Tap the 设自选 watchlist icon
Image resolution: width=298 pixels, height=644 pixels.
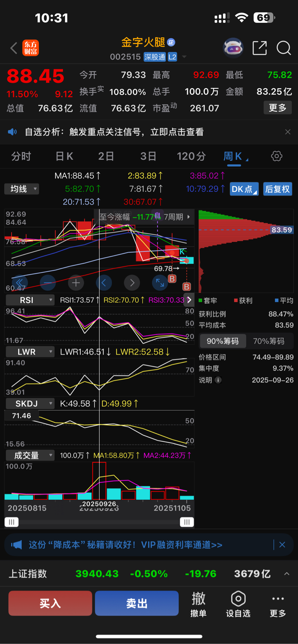pos(238,604)
